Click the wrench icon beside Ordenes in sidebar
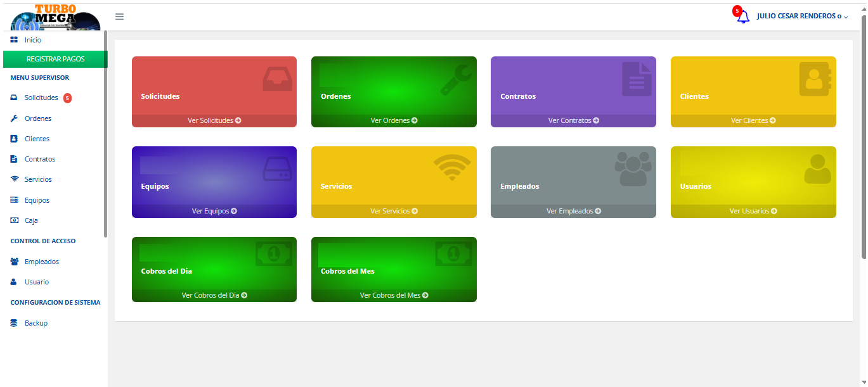868x387 pixels. tap(14, 118)
